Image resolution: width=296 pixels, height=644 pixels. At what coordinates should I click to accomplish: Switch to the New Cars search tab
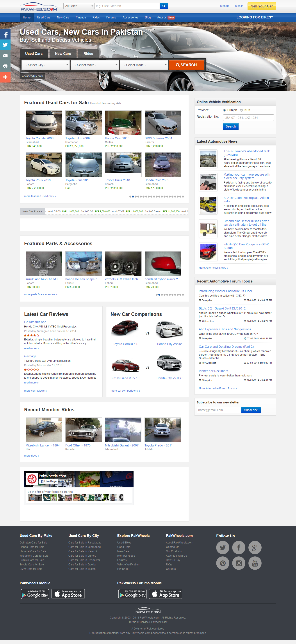63,54
